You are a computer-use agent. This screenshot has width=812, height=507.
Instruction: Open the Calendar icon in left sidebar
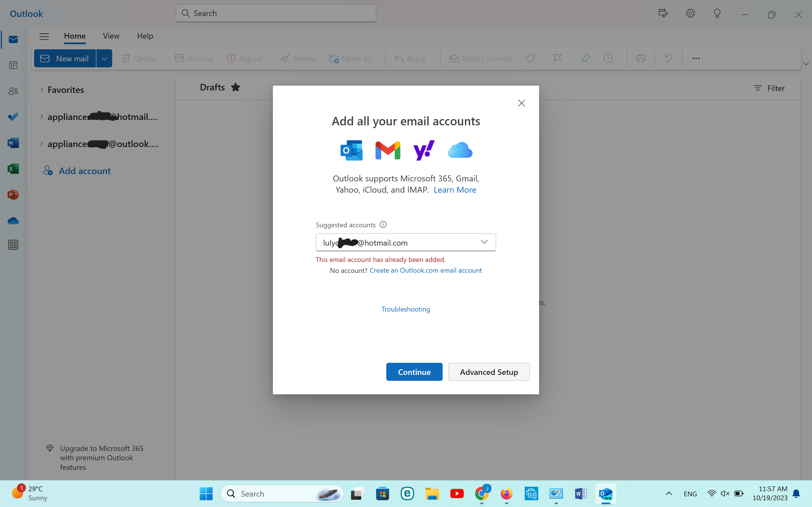[13, 65]
